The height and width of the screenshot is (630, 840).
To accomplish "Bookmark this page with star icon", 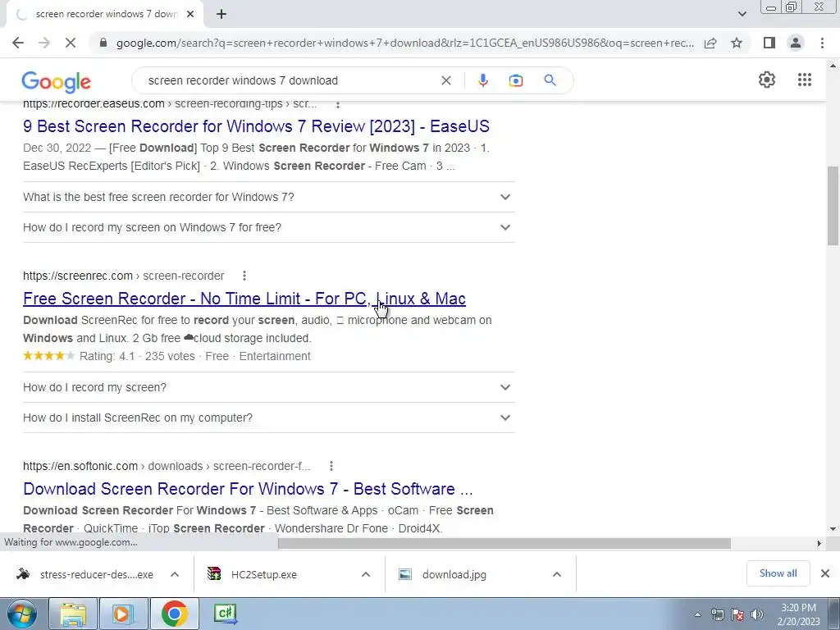I will [737, 43].
